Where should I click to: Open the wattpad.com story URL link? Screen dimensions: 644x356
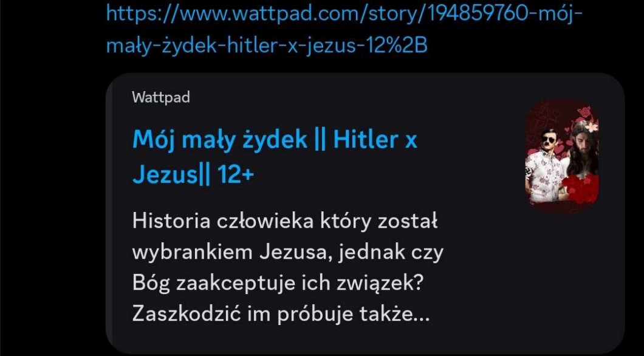coord(344,30)
